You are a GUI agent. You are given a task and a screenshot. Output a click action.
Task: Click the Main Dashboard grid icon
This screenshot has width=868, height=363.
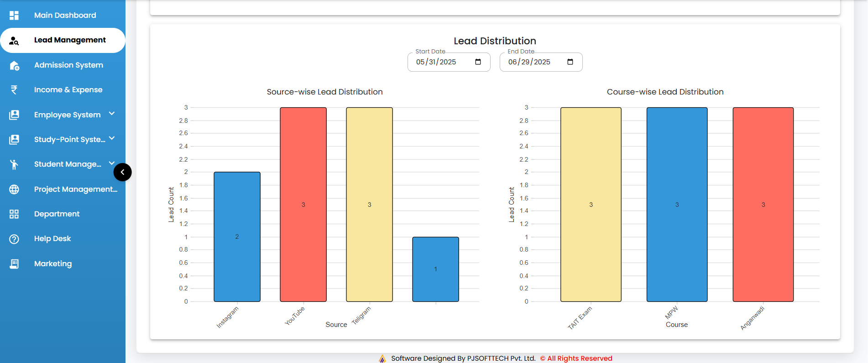14,16
